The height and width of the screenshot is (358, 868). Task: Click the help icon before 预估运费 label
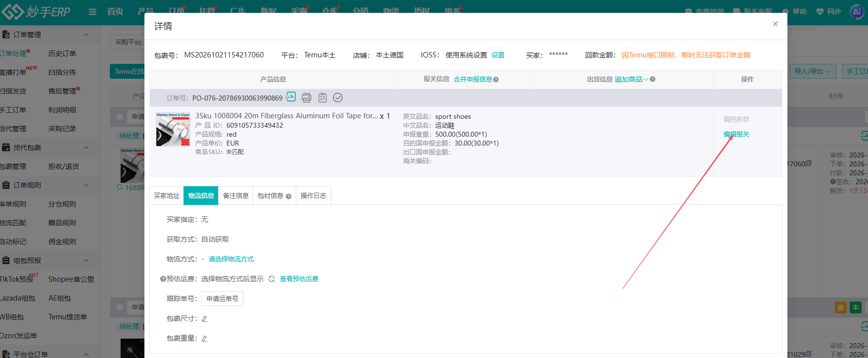163,279
